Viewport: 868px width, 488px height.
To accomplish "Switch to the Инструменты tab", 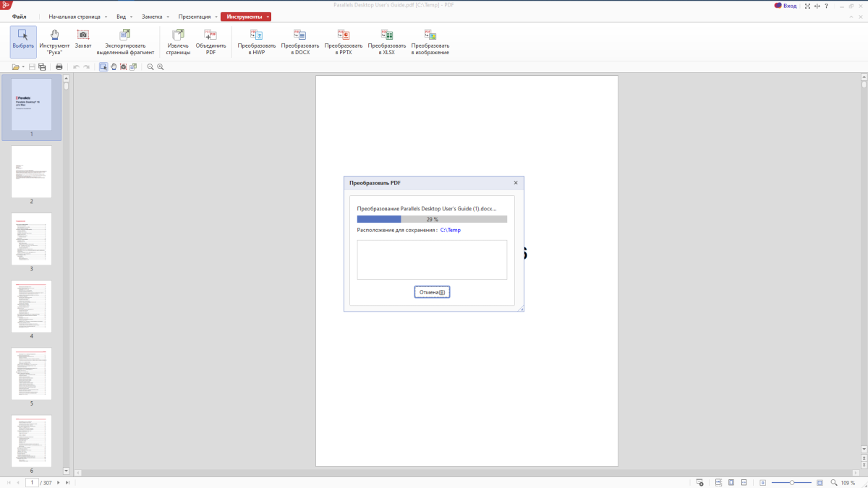I will pyautogui.click(x=244, y=17).
